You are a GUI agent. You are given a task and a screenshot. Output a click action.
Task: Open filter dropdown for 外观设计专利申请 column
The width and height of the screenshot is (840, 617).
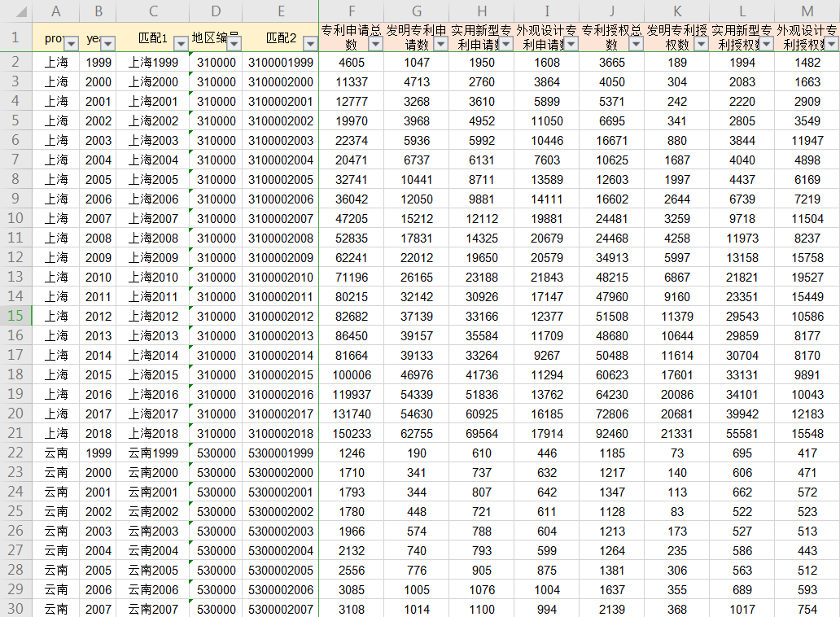(x=571, y=44)
